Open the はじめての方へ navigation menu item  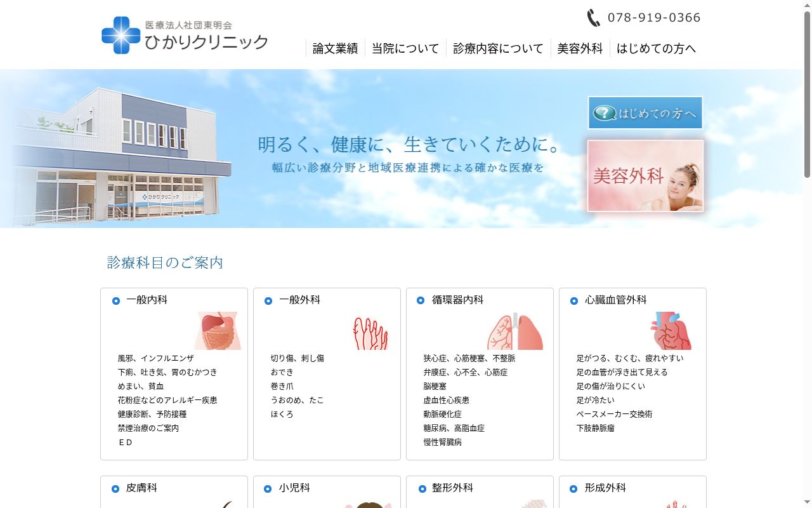pyautogui.click(x=656, y=48)
